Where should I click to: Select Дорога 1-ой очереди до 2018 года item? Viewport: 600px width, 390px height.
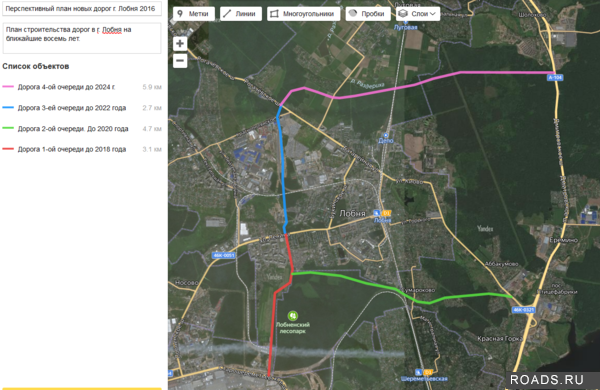point(82,149)
